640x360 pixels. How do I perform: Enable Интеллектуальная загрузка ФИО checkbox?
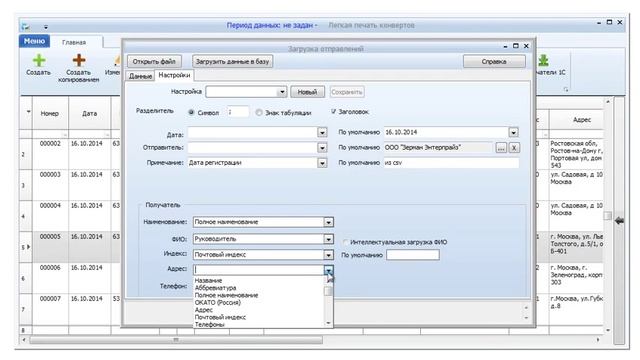pos(345,242)
